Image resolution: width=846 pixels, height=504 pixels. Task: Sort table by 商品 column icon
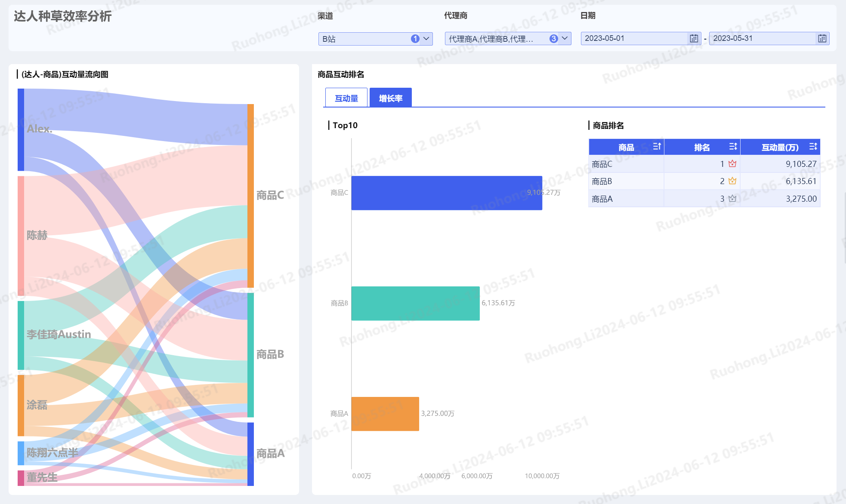pyautogui.click(x=657, y=147)
